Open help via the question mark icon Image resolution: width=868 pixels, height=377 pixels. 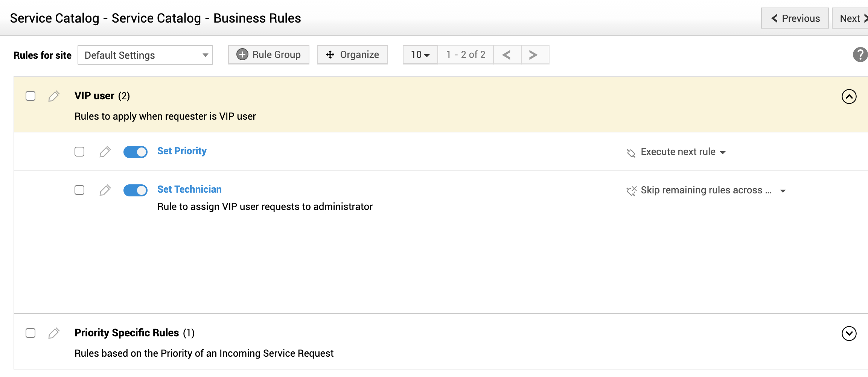[861, 55]
